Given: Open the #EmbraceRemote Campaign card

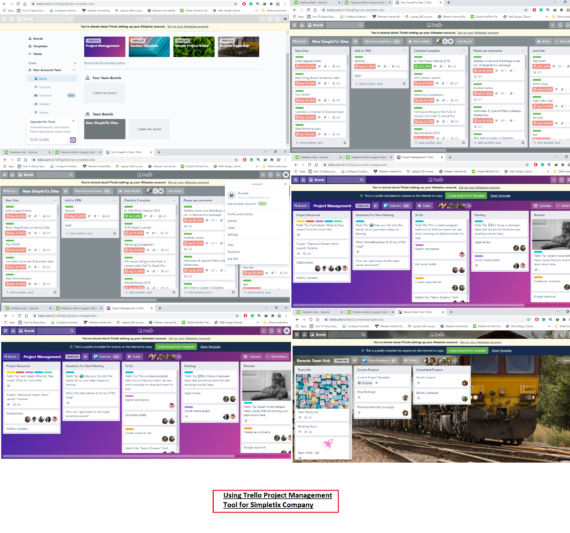Looking at the screenshot, I should 382,410.
